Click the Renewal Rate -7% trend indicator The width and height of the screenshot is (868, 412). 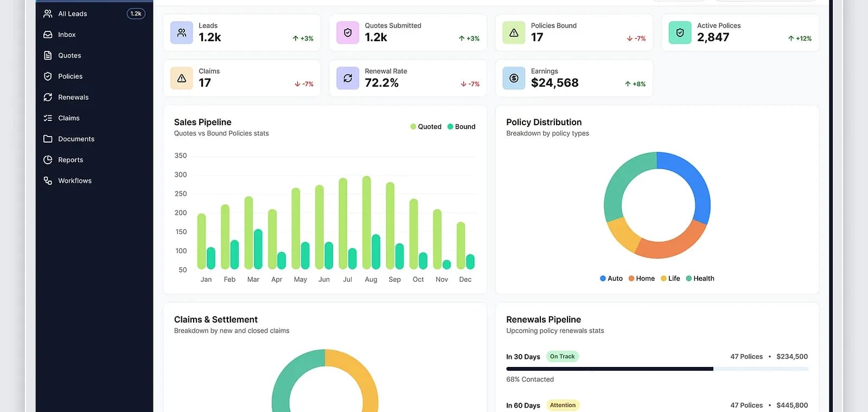(470, 84)
